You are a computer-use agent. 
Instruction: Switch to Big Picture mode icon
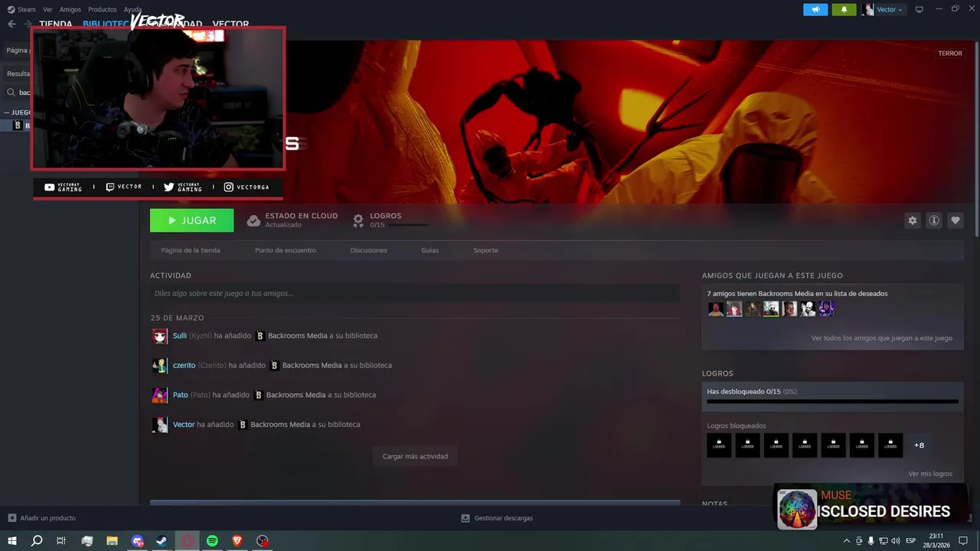[x=919, y=9]
